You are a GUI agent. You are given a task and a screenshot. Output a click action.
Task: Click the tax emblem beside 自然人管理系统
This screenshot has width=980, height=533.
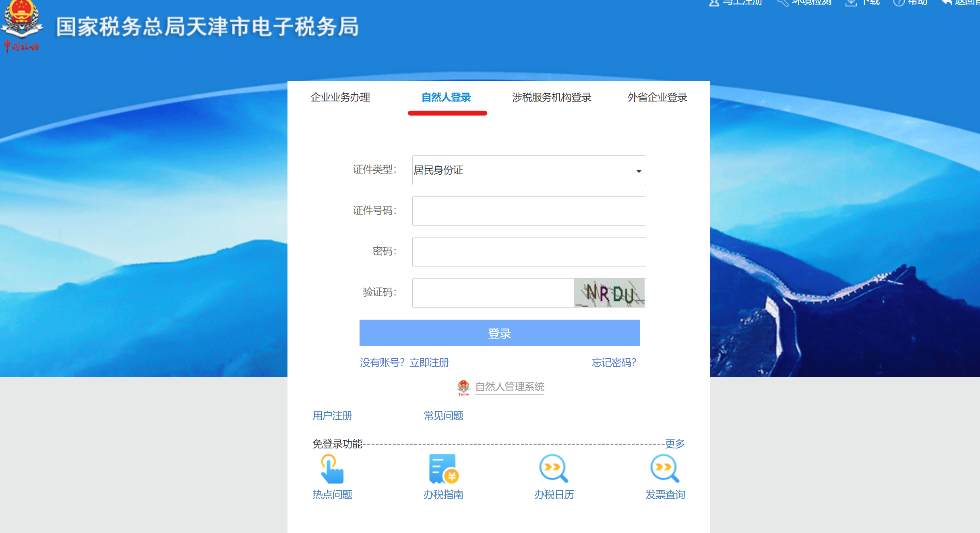[x=463, y=387]
